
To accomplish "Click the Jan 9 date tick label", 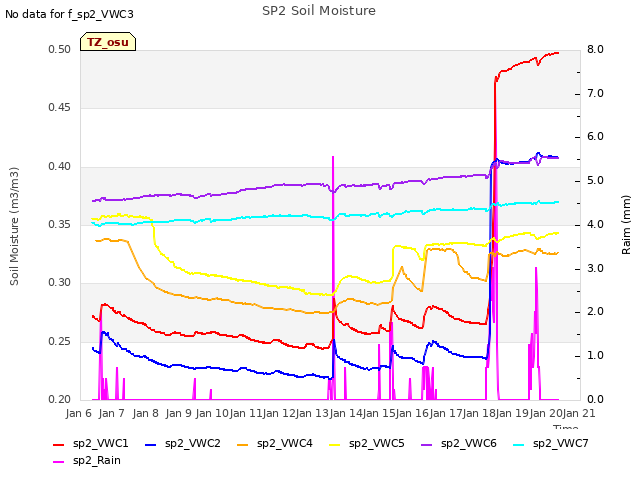I will (178, 413).
